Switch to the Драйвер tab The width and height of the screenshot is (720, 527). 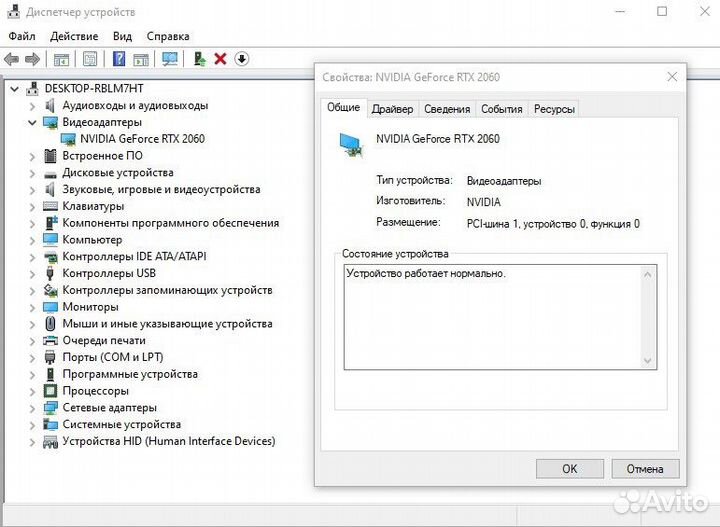pos(392,109)
